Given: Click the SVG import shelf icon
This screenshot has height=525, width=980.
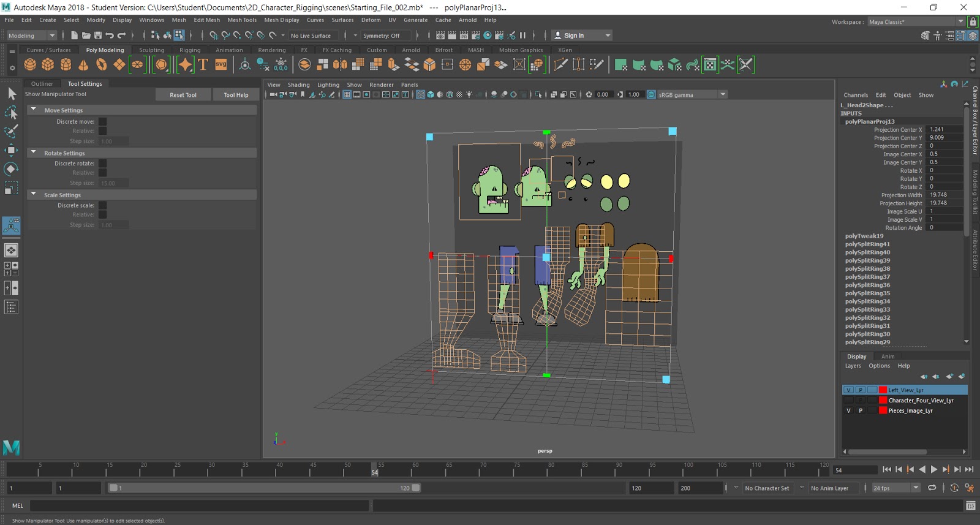Looking at the screenshot, I should [221, 64].
